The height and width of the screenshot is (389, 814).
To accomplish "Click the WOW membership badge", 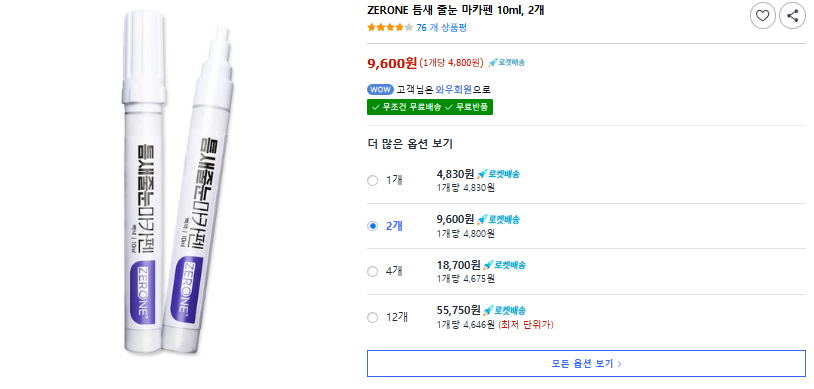I will (x=380, y=89).
